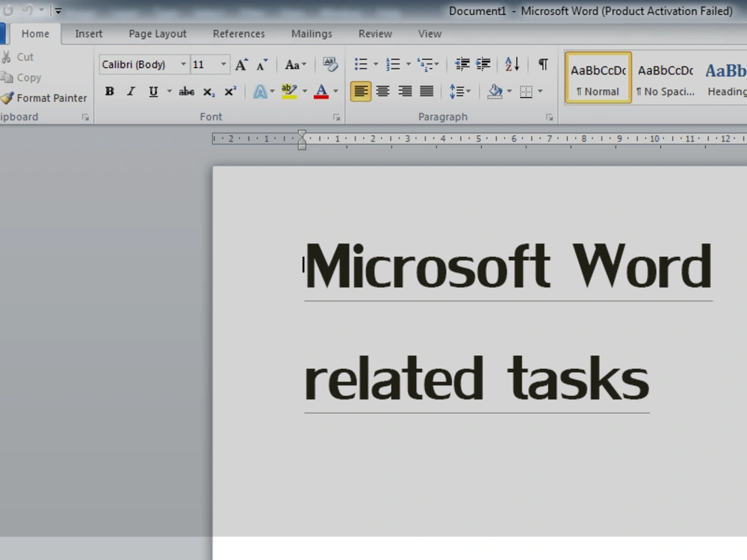The image size is (747, 560).
Task: Open the Review tab
Action: pyautogui.click(x=376, y=34)
